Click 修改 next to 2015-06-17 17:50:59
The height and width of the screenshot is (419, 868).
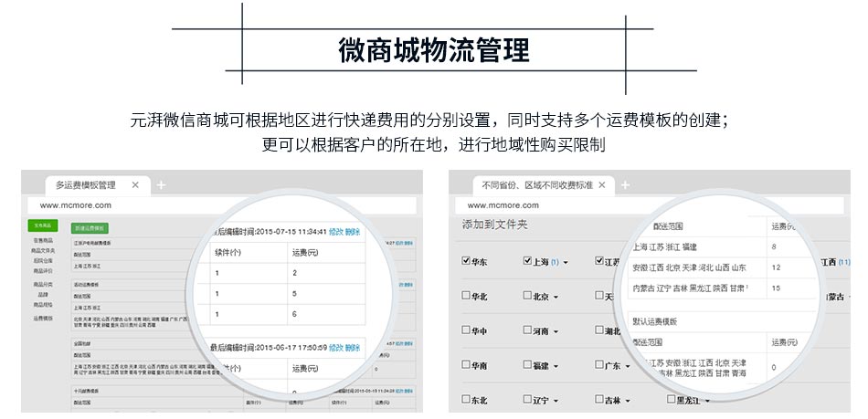335,348
